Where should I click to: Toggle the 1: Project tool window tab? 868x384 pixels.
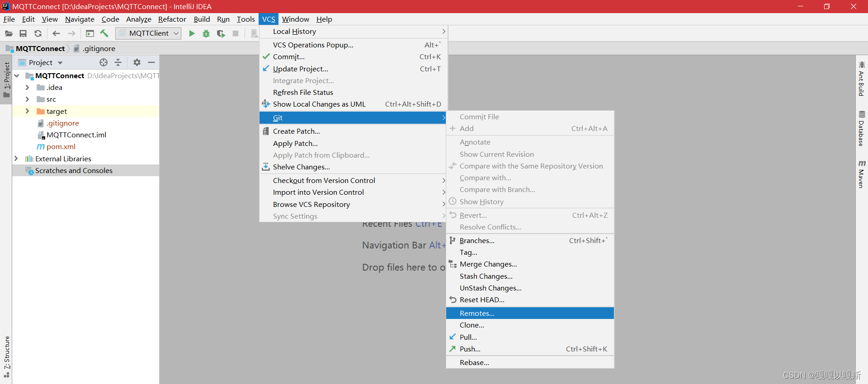tap(6, 80)
